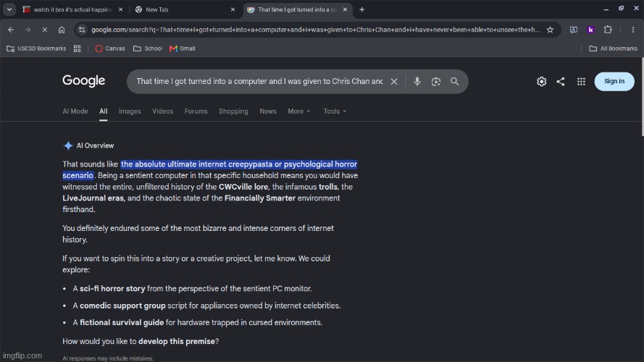Open the All Bookmarks folder
The height and width of the screenshot is (362, 644).
[613, 49]
